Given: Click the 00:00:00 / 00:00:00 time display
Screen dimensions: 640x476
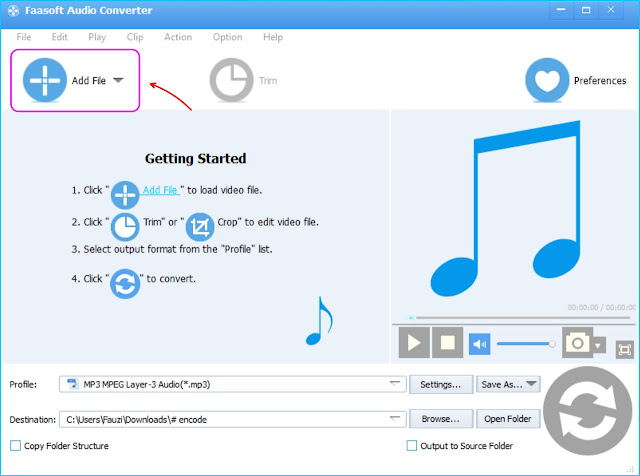Looking at the screenshot, I should 602,307.
